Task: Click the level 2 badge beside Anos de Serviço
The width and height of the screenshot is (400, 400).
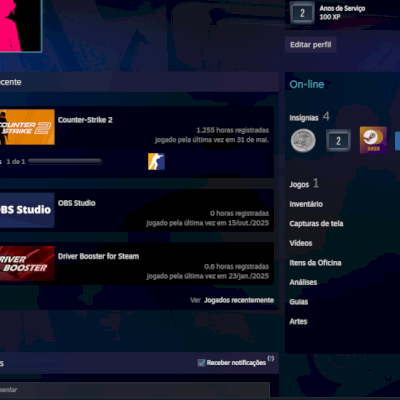Action: point(302,13)
